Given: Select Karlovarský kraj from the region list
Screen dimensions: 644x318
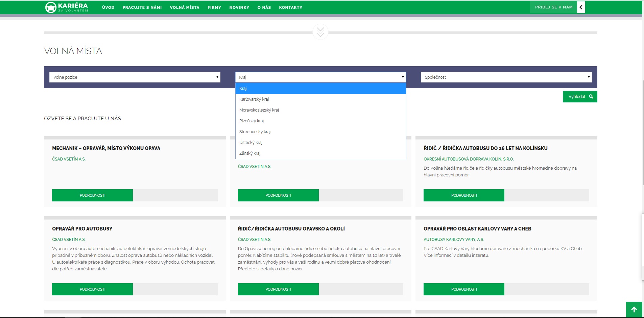Looking at the screenshot, I should 254,99.
